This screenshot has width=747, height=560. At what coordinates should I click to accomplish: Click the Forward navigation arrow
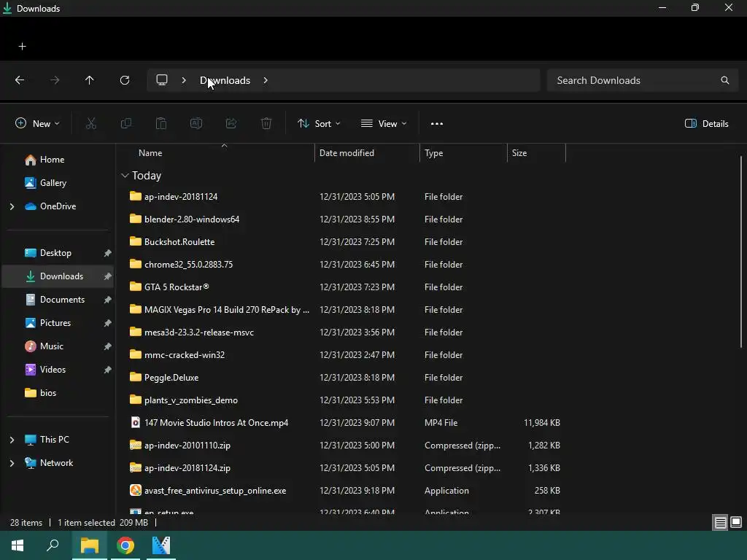click(55, 80)
